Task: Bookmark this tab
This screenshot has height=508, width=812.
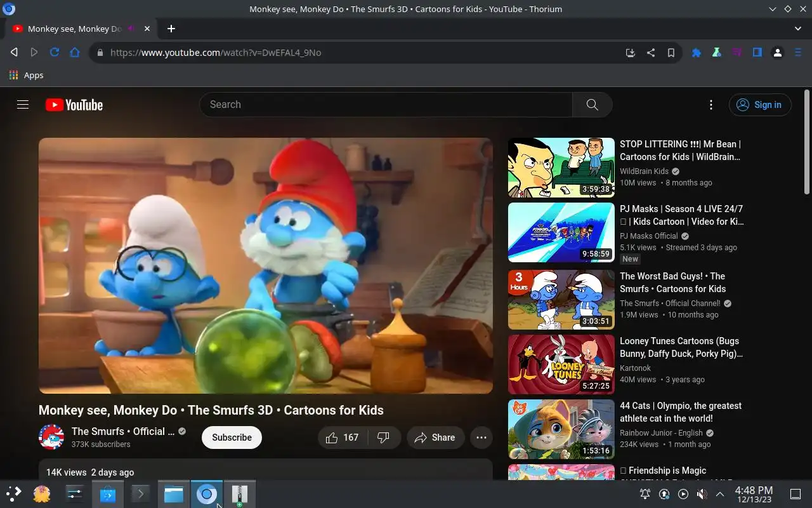Action: click(671, 53)
